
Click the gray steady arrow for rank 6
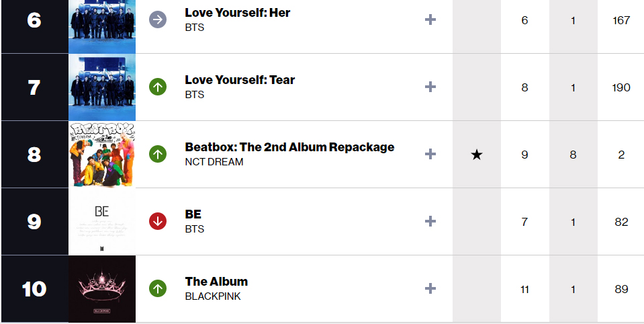pyautogui.click(x=158, y=19)
